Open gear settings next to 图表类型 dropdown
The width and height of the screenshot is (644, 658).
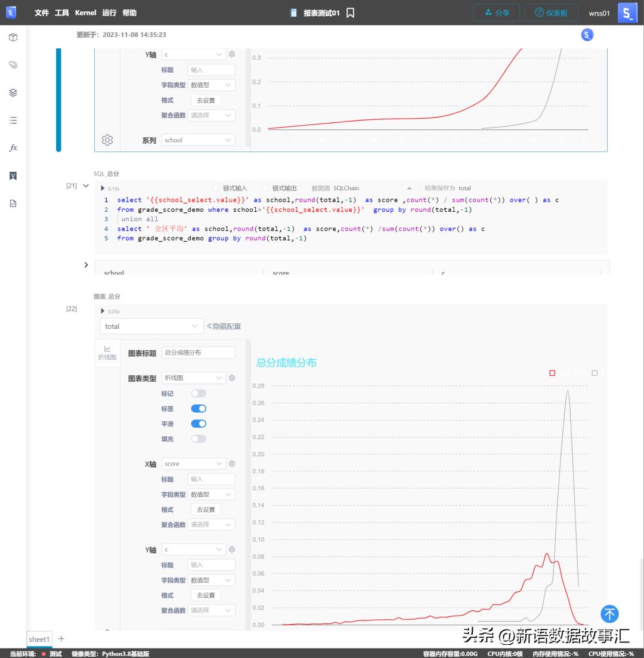tap(232, 378)
